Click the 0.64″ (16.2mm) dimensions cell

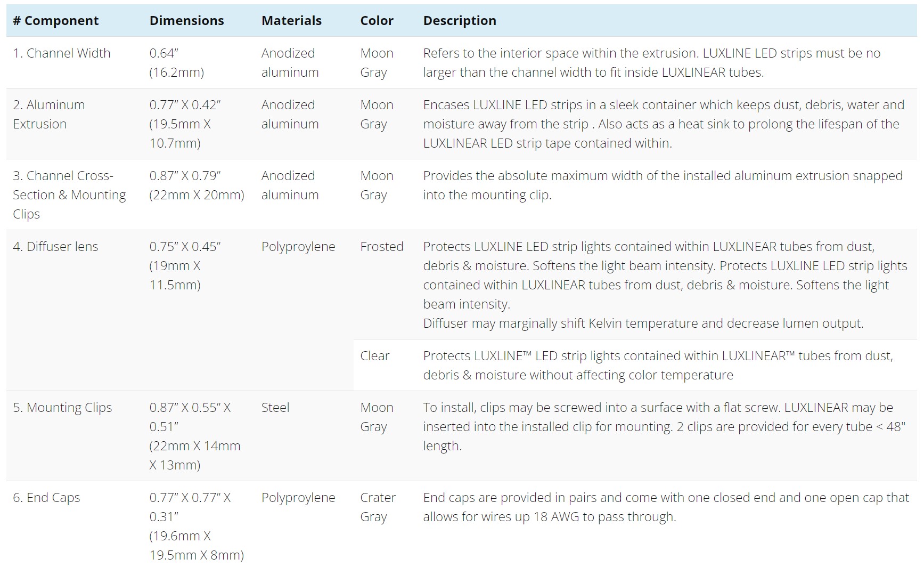(177, 63)
